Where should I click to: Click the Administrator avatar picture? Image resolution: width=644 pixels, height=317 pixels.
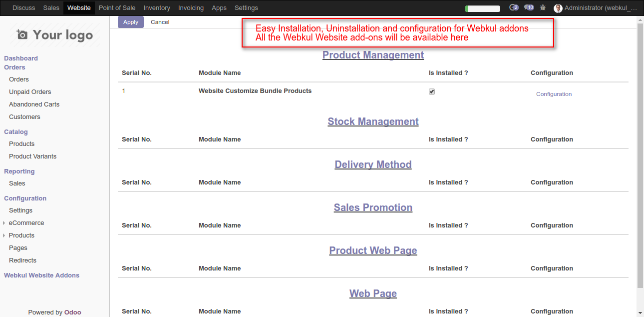pyautogui.click(x=558, y=8)
